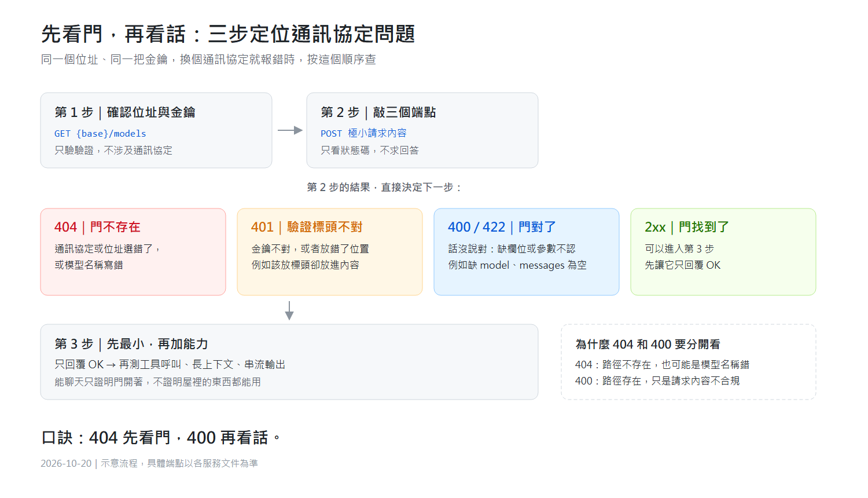This screenshot has width=868, height=498.
Task: Click the line "只看狀態碼，不求回答"
Action: pos(370,151)
